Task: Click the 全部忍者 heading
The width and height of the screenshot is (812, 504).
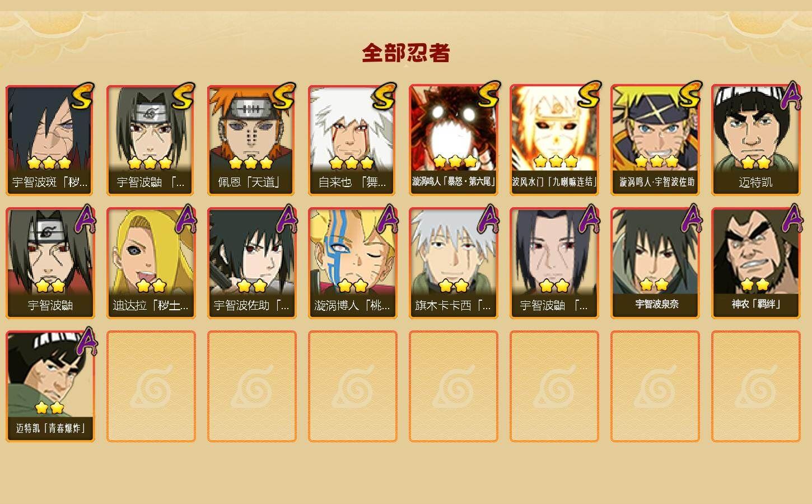Action: tap(406, 53)
